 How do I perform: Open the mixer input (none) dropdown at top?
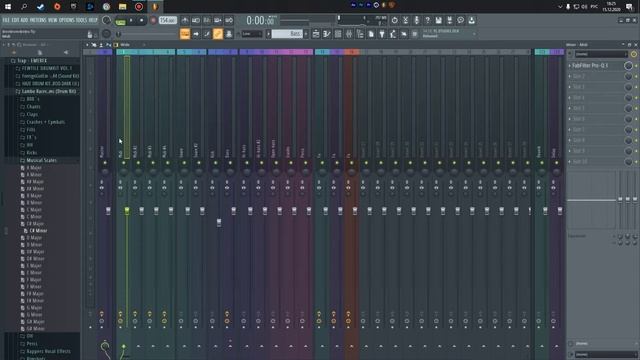[601, 54]
